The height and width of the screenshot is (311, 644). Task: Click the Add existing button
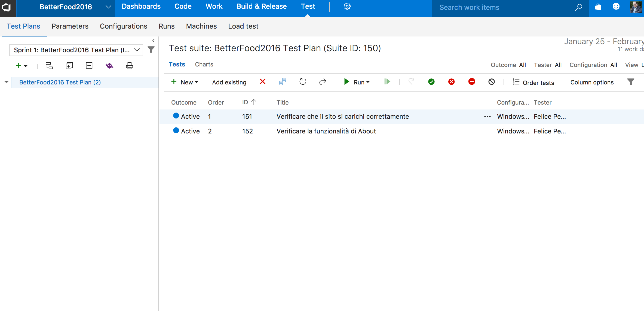click(229, 82)
